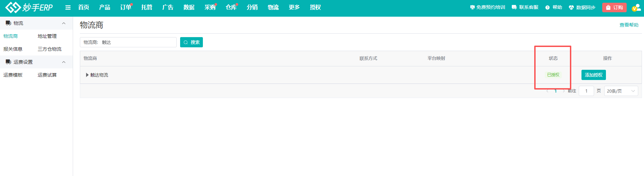Click the 数据同步 sync icon
Viewport: 644px width, 176px height.
point(571,7)
